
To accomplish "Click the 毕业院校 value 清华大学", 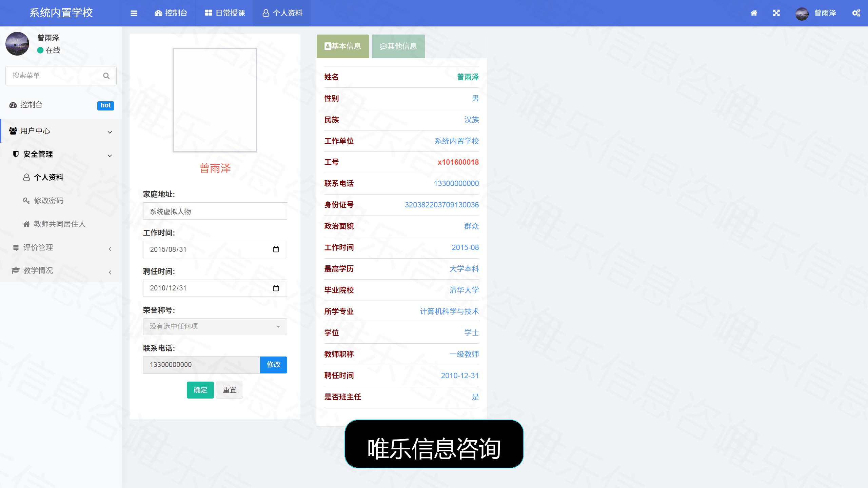I will [464, 290].
